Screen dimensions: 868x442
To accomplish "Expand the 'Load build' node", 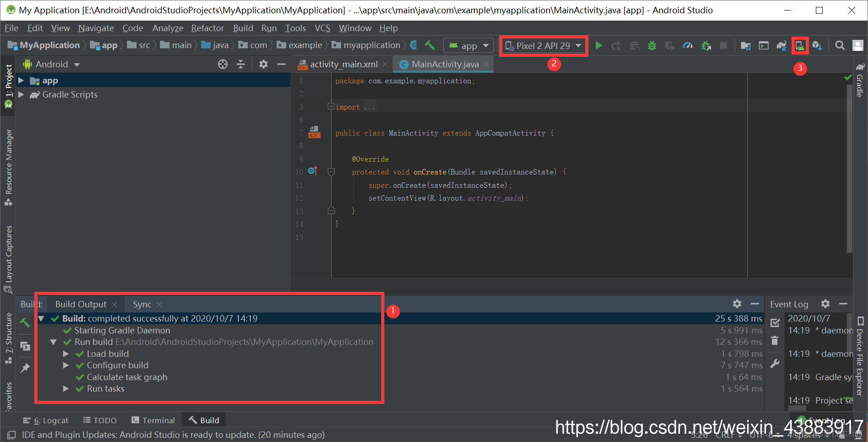I will [66, 354].
